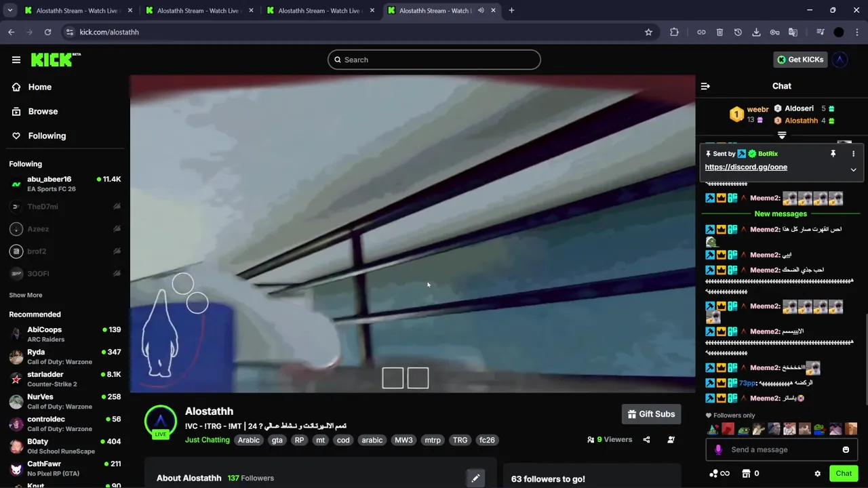Pin icon on BotRix pinned message

pyautogui.click(x=833, y=154)
